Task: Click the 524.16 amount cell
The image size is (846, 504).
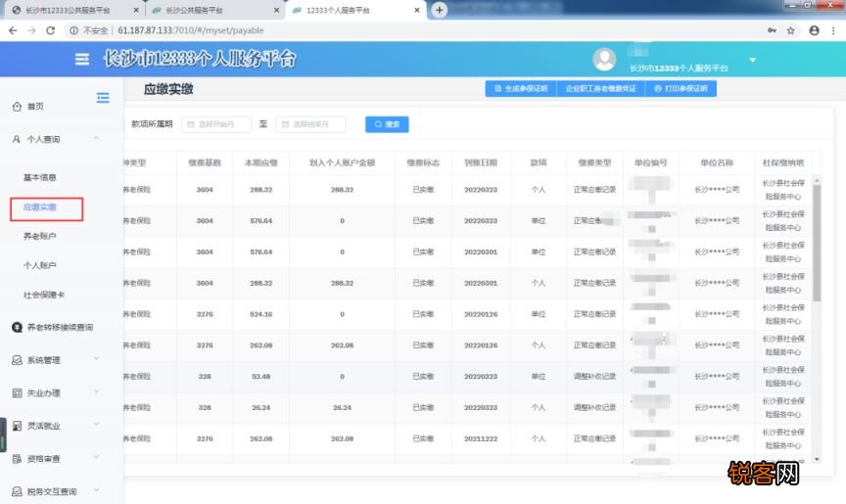Action: point(261,314)
